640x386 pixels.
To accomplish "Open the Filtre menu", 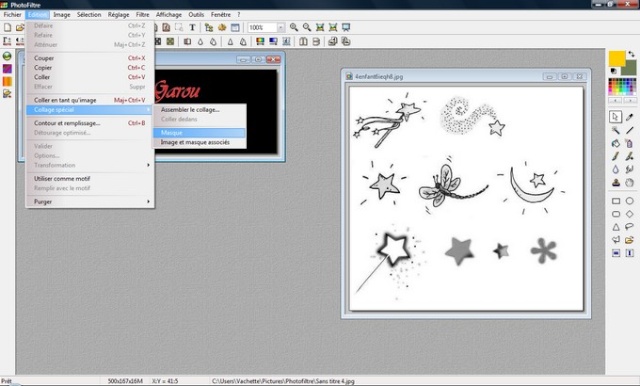I will (x=142, y=15).
